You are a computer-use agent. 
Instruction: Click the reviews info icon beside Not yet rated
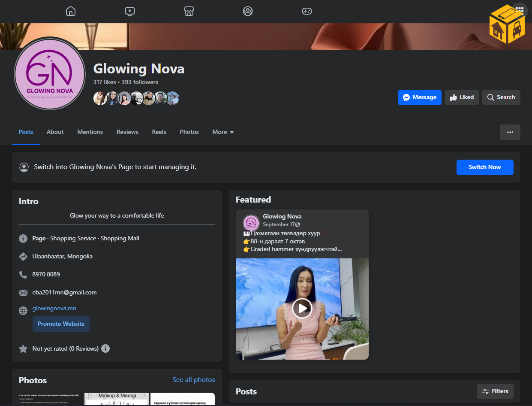pos(105,348)
